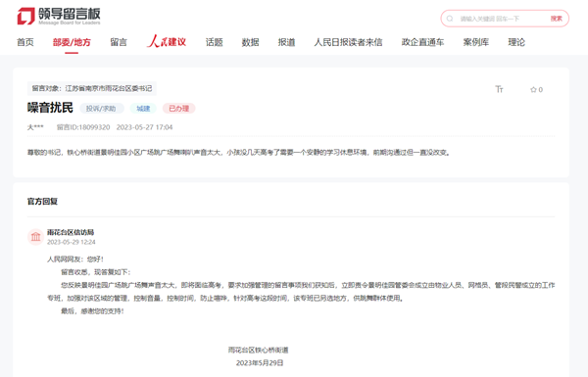Click the 城建 category tag

tap(143, 109)
